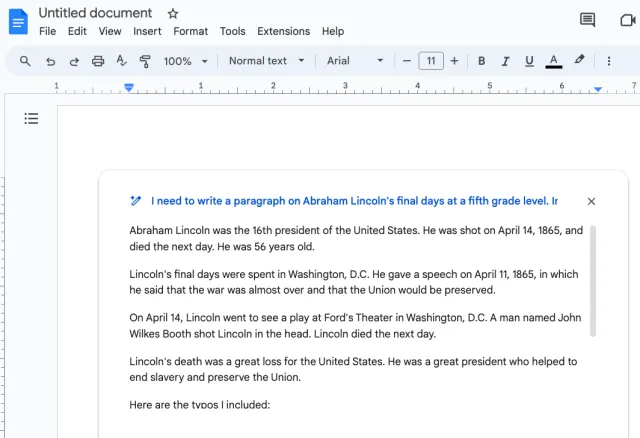Viewport: 640px width, 438px height.
Task: Rename the Untitled document title
Action: point(95,13)
